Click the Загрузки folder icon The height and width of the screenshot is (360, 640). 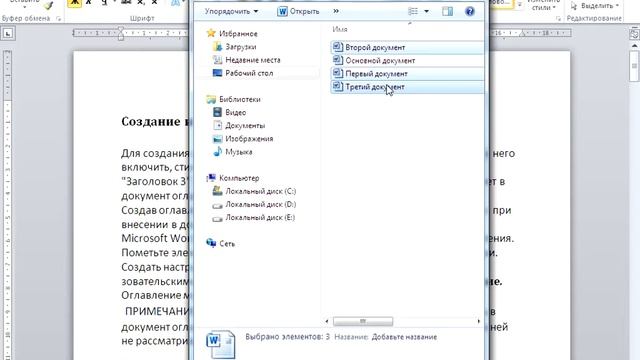point(218,47)
